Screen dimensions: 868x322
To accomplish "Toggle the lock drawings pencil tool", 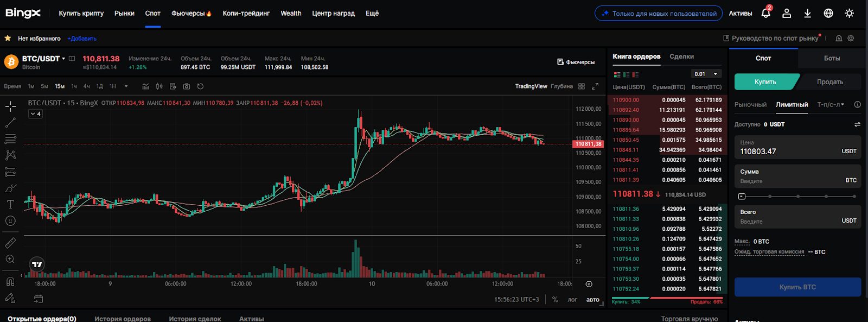I will tap(10, 298).
